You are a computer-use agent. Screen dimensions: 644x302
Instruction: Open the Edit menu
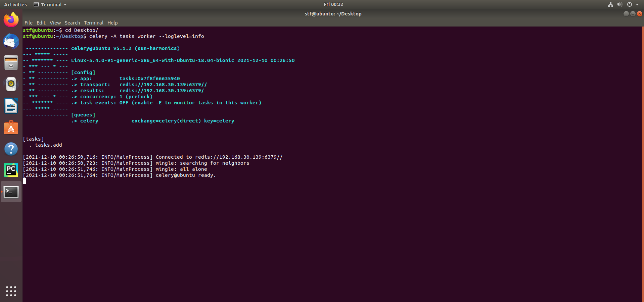[x=41, y=23]
